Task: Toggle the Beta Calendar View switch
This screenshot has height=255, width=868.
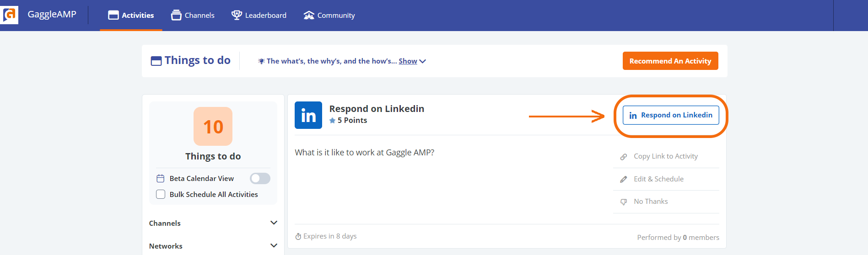Action: tap(260, 178)
